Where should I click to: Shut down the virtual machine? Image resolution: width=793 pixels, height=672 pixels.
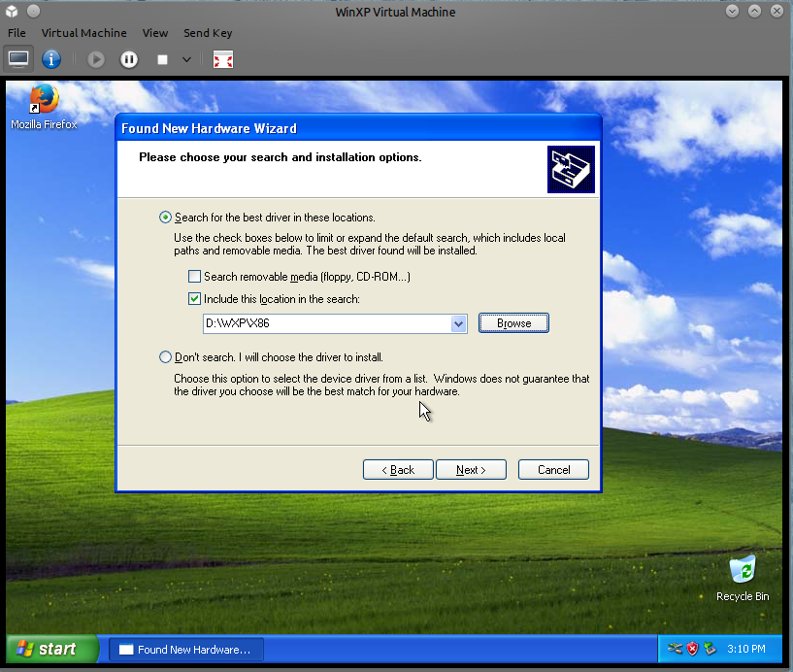click(x=162, y=59)
